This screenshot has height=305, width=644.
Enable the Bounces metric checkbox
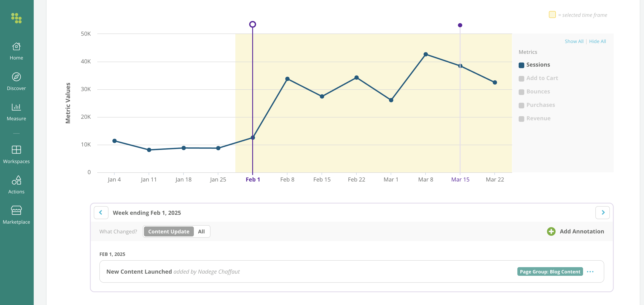point(521,92)
